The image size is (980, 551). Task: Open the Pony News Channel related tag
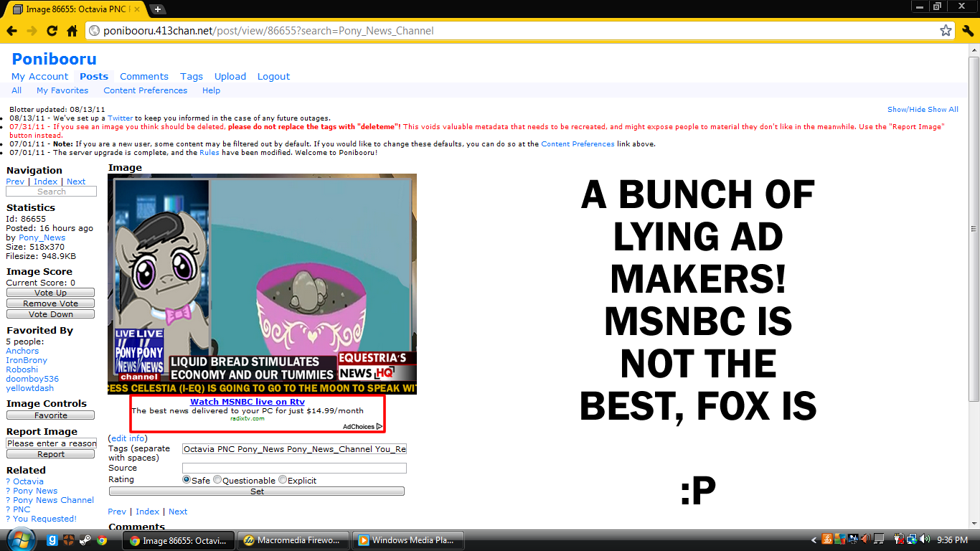click(53, 500)
